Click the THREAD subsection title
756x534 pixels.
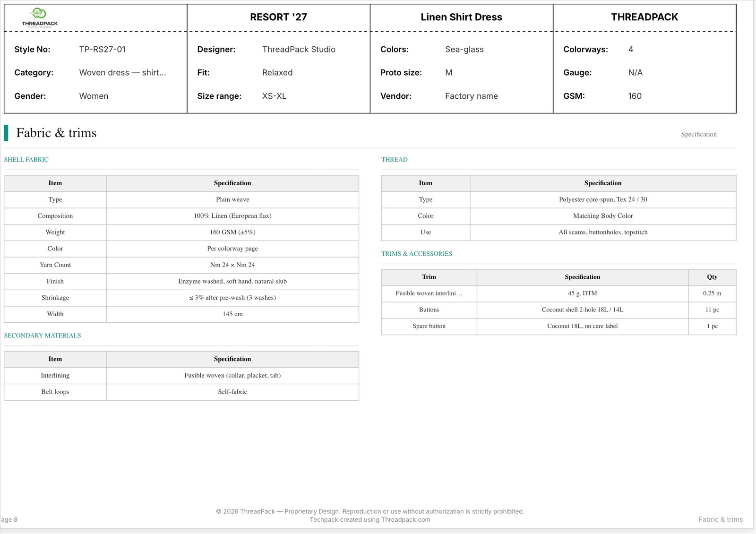[394, 160]
